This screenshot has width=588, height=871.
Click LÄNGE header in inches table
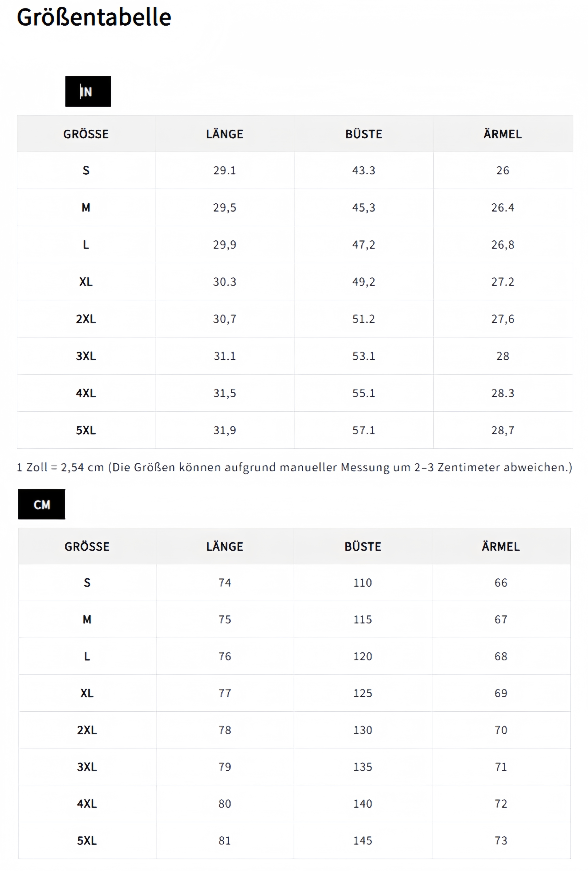pos(224,134)
